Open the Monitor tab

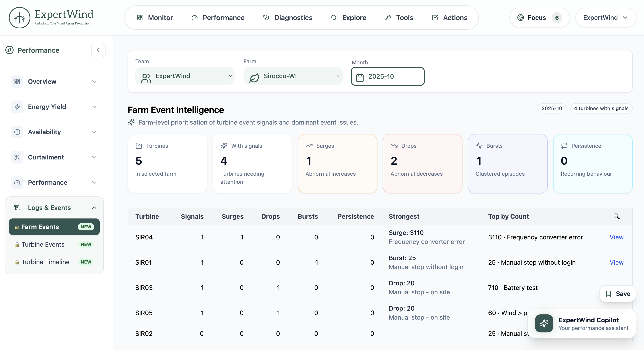(x=155, y=18)
